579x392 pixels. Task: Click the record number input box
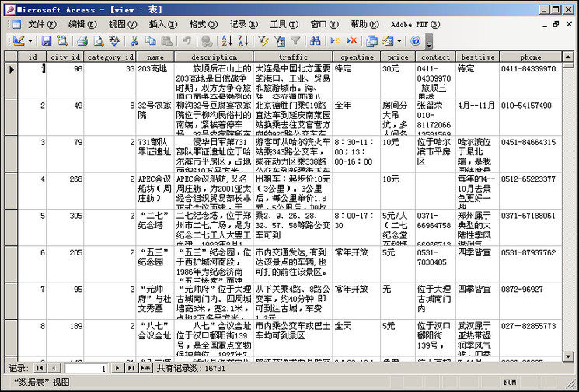pos(86,368)
